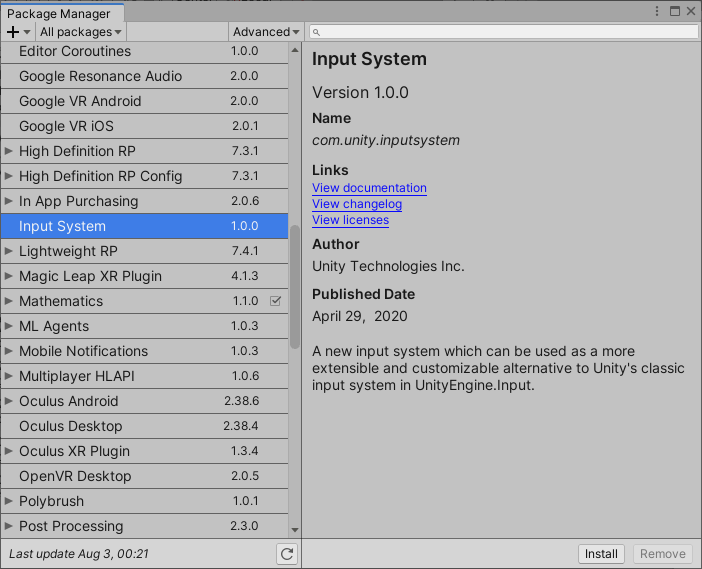The image size is (702, 569).
Task: Select Google Resonance Audio package
Action: [145, 76]
